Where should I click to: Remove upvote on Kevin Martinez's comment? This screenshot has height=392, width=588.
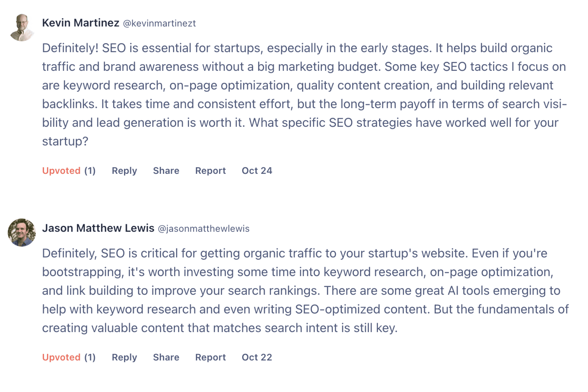point(61,171)
